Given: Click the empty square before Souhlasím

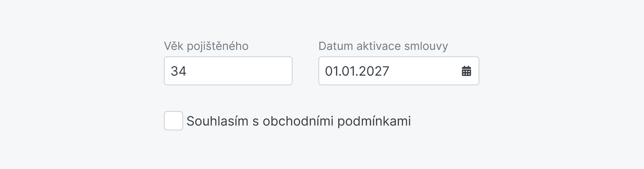Looking at the screenshot, I should point(173,121).
